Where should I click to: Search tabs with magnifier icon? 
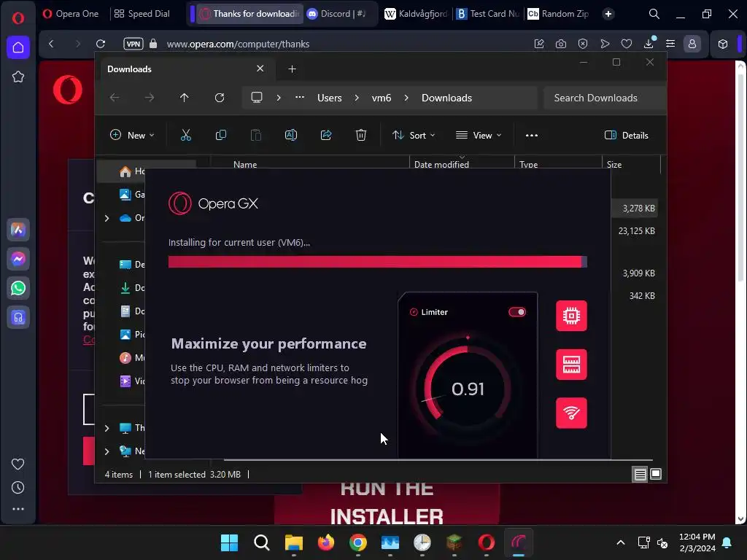tap(654, 14)
